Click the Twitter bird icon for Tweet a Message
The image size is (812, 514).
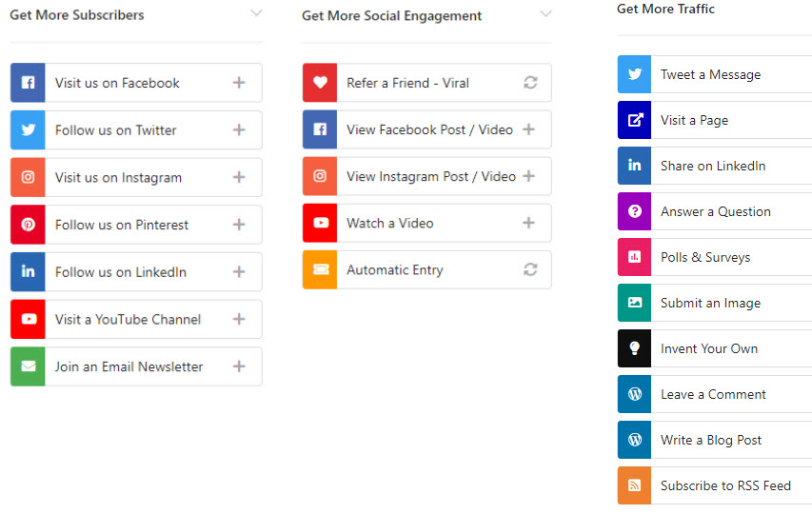click(x=634, y=74)
